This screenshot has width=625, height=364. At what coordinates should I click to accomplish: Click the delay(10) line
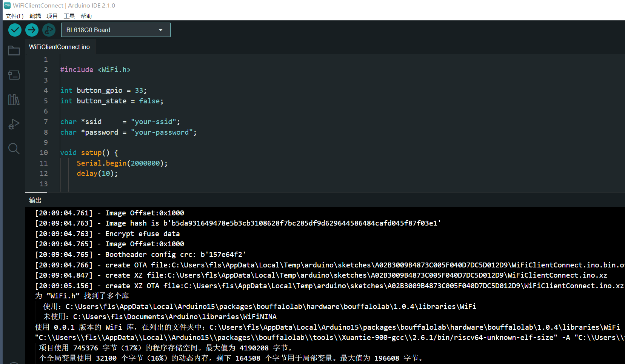coord(97,174)
